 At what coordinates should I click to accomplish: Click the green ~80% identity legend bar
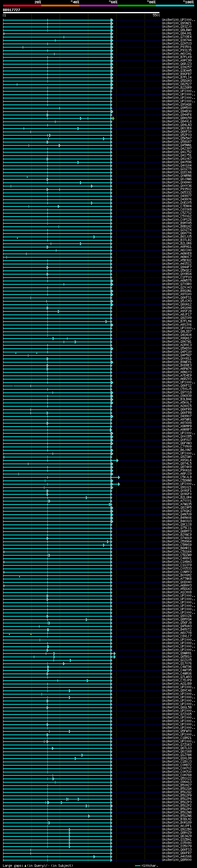tap(137, 6)
